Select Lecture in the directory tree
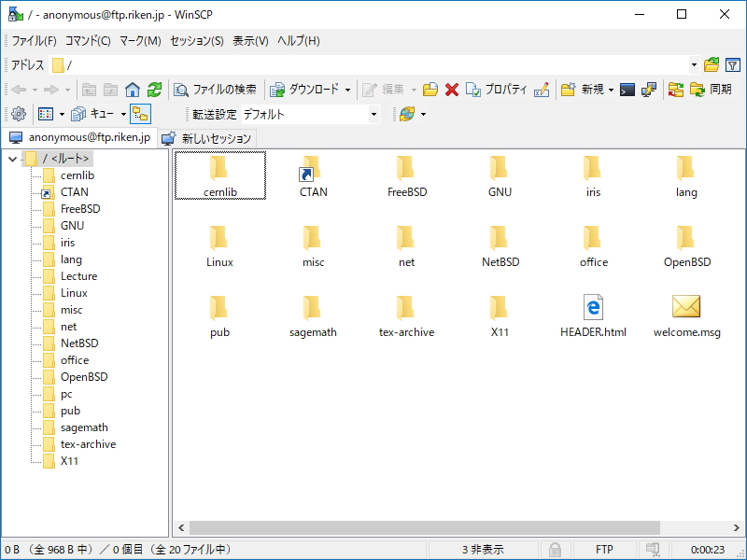The image size is (747, 560). point(78,276)
